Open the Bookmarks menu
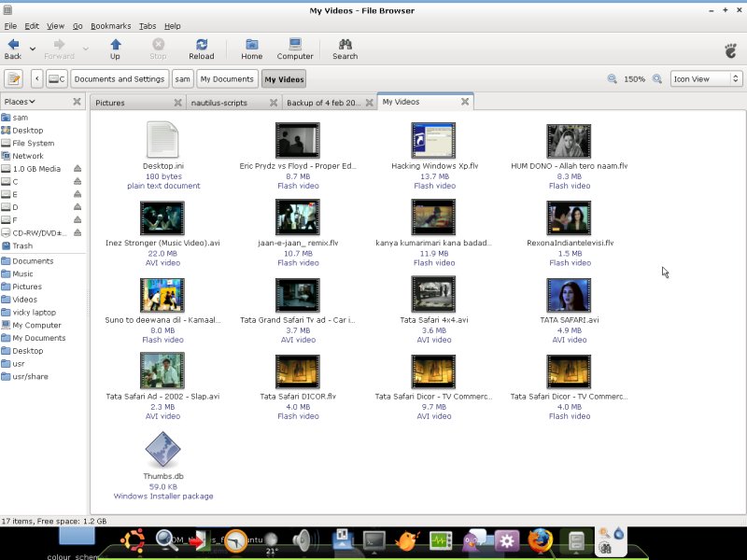747x560 pixels. [x=110, y=26]
